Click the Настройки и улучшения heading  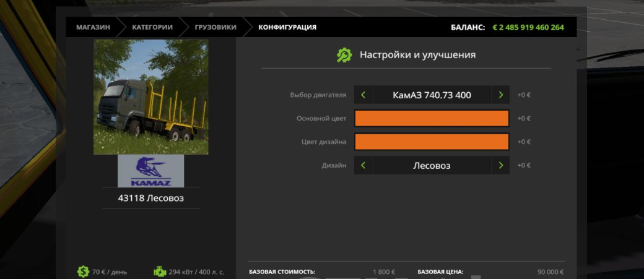(417, 55)
